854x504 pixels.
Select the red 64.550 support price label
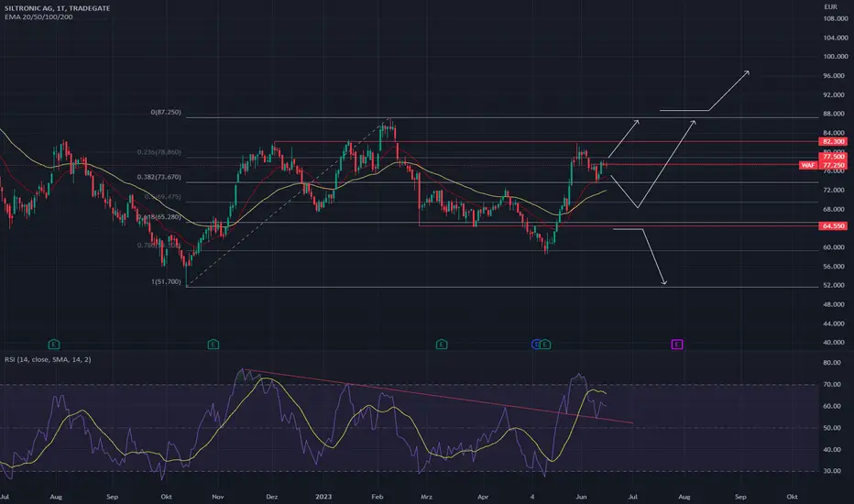click(x=833, y=225)
